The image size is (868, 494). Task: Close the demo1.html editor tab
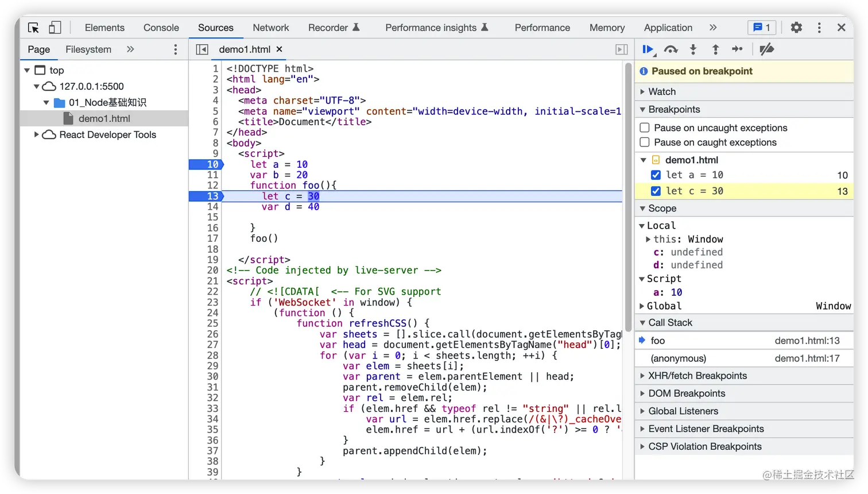[x=280, y=49]
